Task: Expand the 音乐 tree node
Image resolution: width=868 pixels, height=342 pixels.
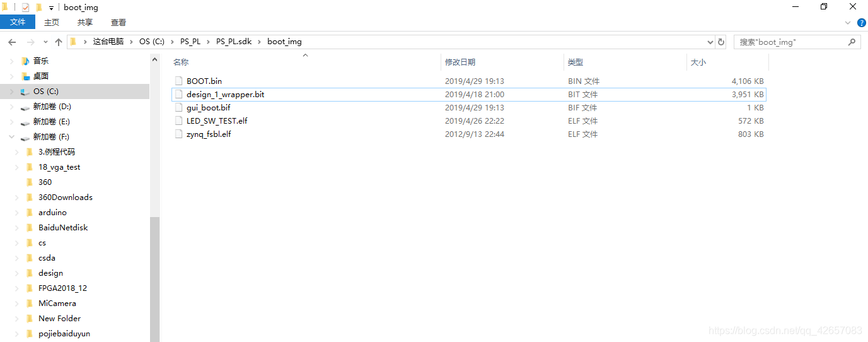Action: (12, 61)
